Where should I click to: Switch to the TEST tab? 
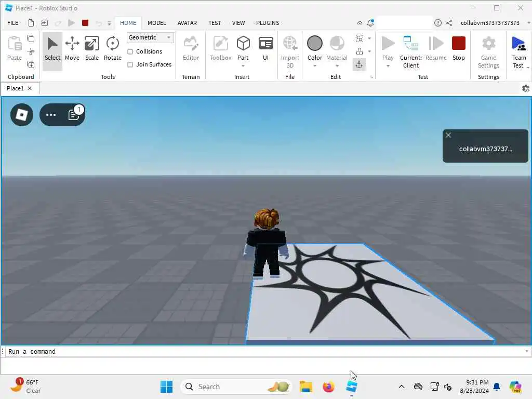215,23
